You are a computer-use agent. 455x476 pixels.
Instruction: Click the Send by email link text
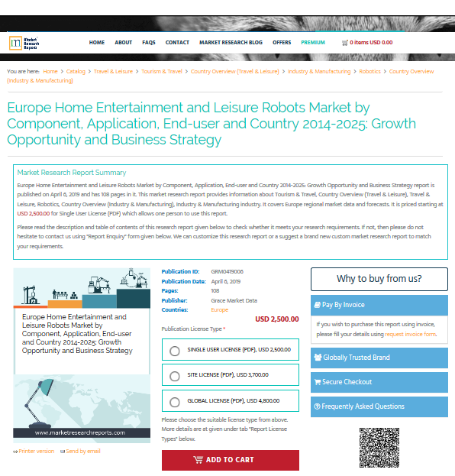(83, 452)
